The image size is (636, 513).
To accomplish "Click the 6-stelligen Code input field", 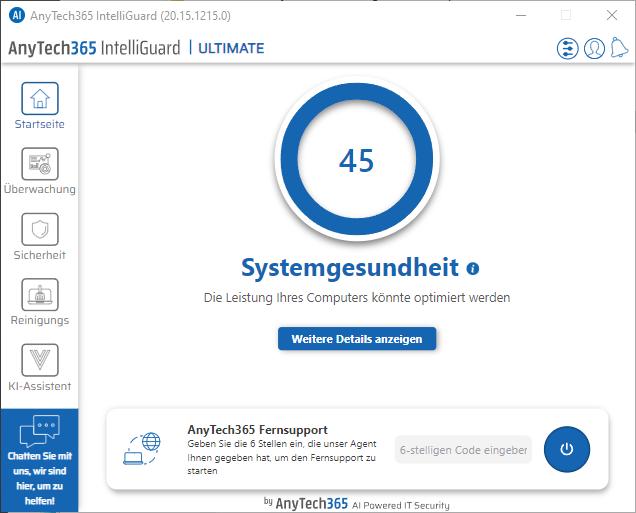I will click(463, 450).
